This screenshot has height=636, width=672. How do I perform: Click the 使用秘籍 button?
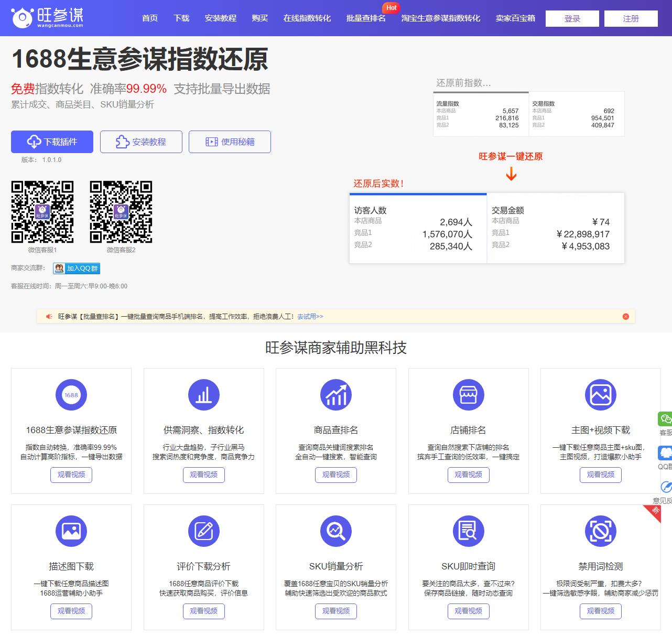230,142
